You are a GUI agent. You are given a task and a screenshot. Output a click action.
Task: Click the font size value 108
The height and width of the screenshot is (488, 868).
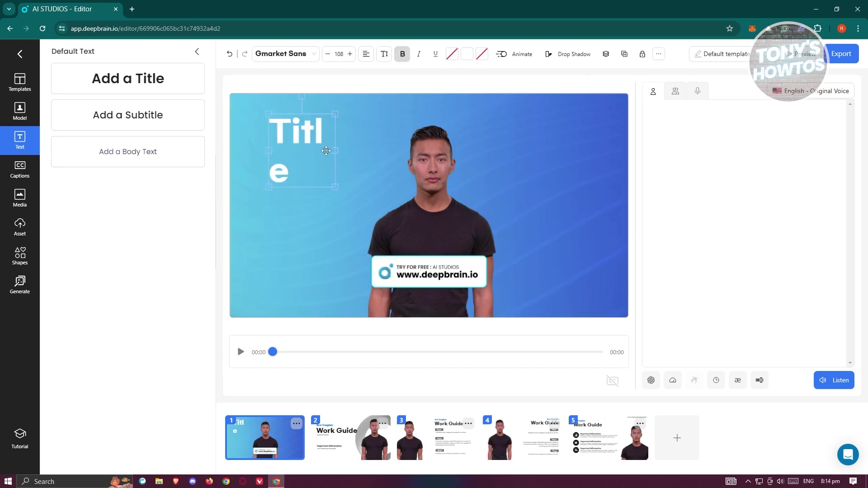[339, 54]
